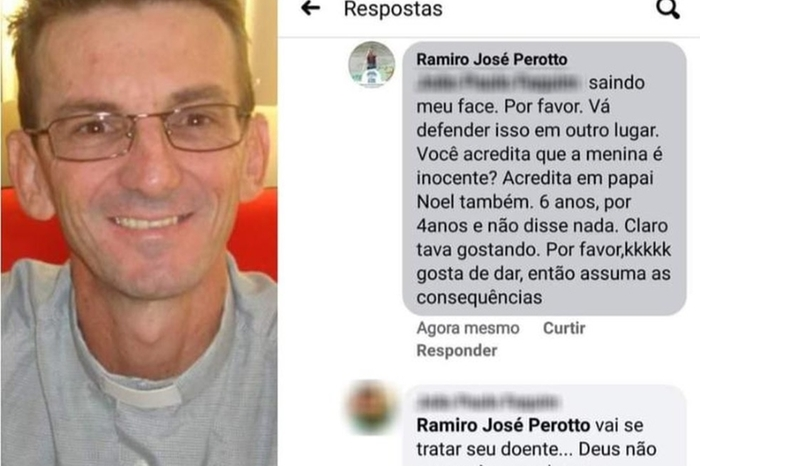Screen dimensions: 800x467
Task: Open the portrait photo of the man with glasses
Action: coord(139,233)
